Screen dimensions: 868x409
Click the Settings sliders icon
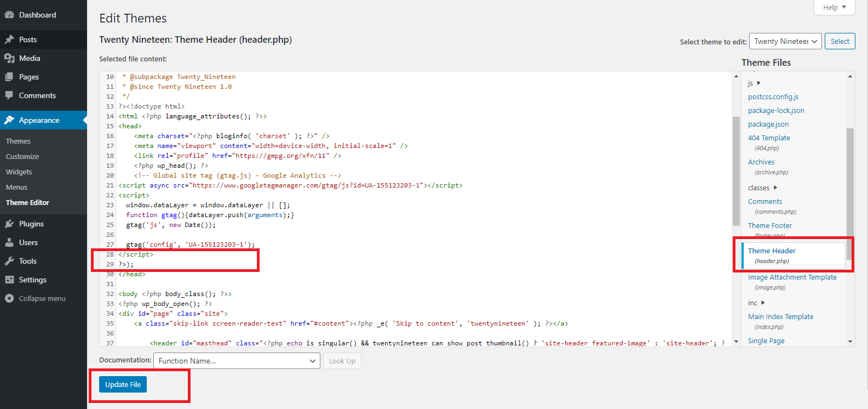(x=9, y=280)
